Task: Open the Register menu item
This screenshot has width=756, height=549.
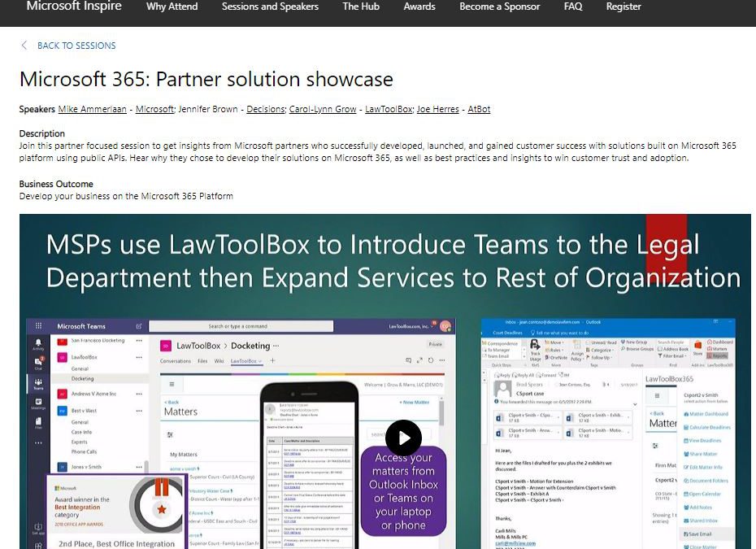Action: point(623,7)
